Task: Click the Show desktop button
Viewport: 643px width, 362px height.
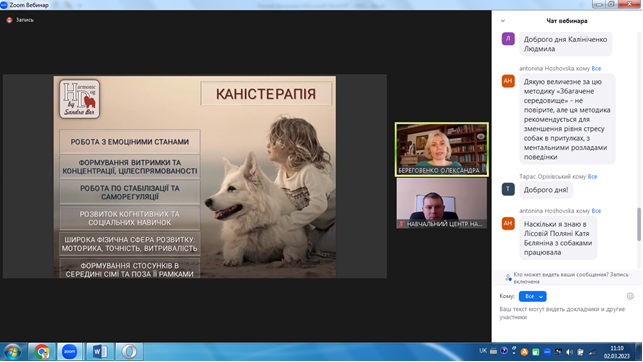Action: pyautogui.click(x=638, y=352)
